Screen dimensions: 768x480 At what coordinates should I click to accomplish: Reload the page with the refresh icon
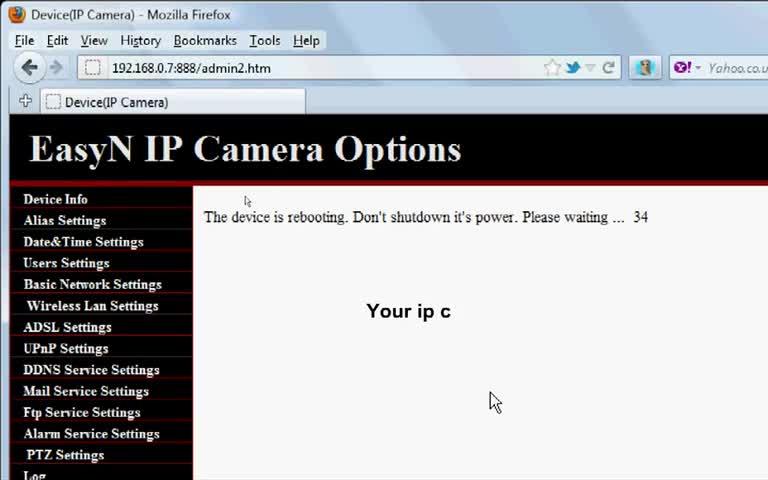pos(608,68)
